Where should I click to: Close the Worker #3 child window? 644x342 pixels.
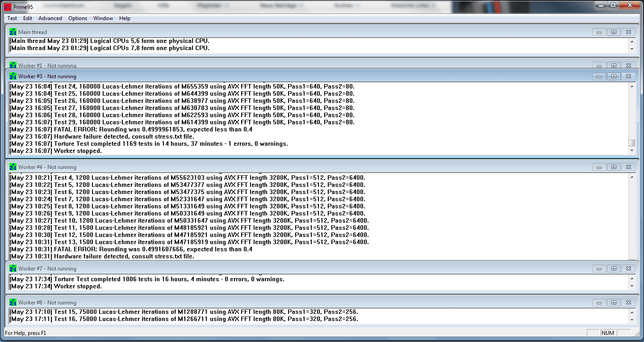pyautogui.click(x=628, y=76)
